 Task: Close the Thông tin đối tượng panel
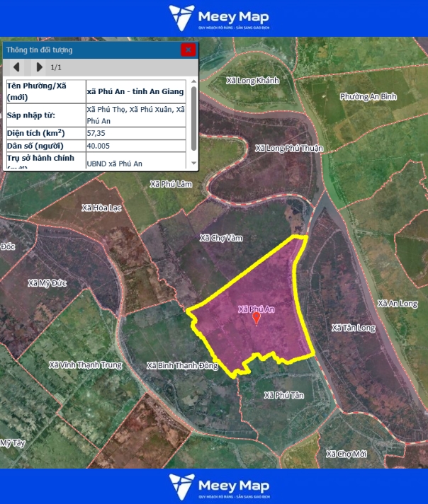[188, 50]
